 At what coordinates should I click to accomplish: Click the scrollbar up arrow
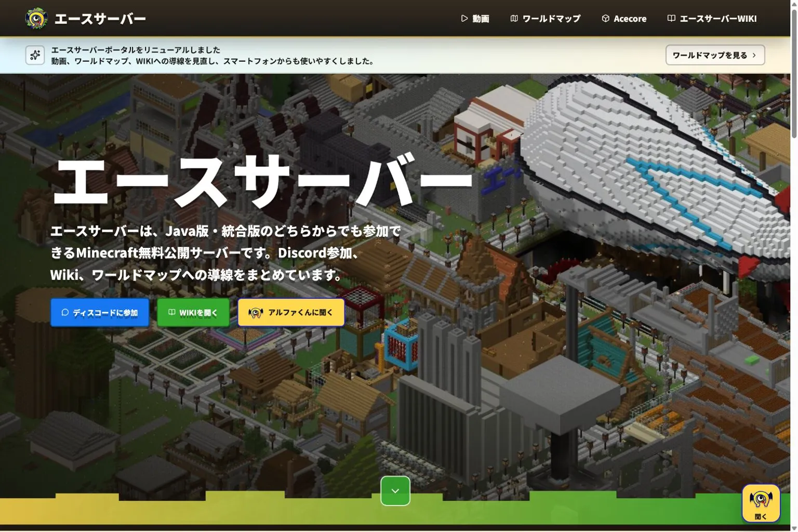[x=794, y=3]
